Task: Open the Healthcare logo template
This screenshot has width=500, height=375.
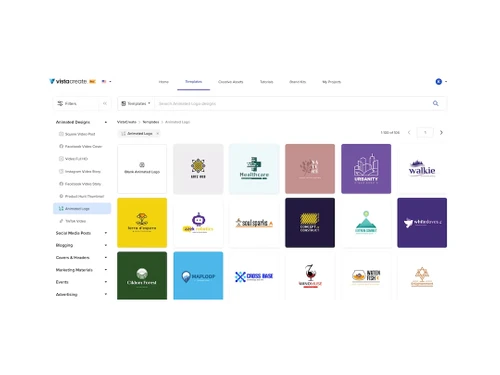Action: pyautogui.click(x=254, y=169)
